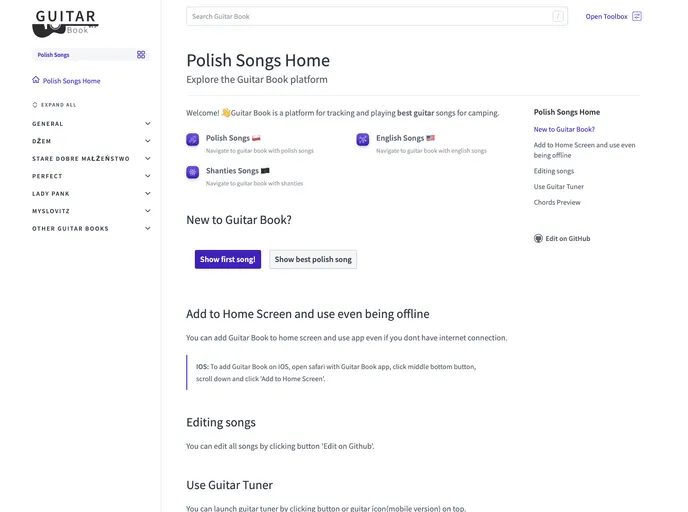
Task: Click the Guitar Book logo
Action: [66, 22]
